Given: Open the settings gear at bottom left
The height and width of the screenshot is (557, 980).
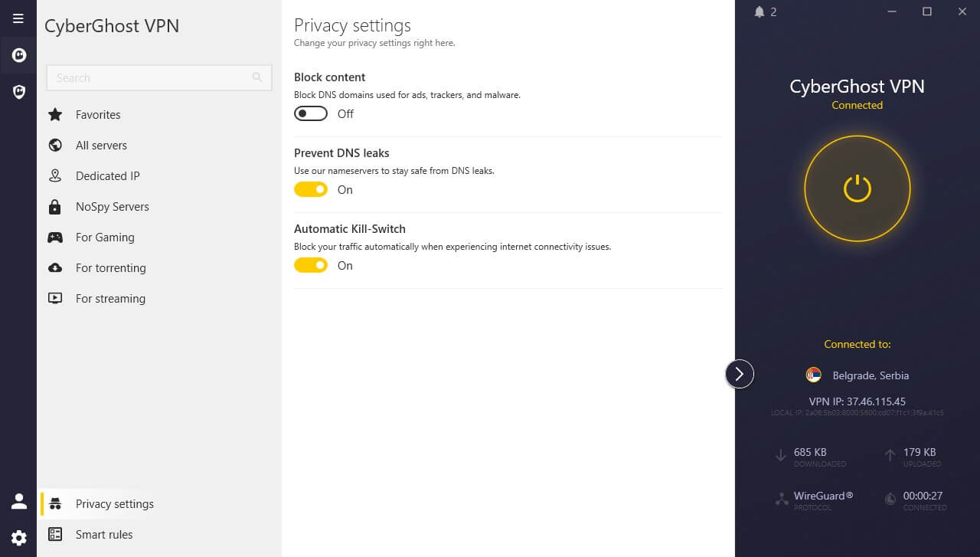Looking at the screenshot, I should 18,537.
